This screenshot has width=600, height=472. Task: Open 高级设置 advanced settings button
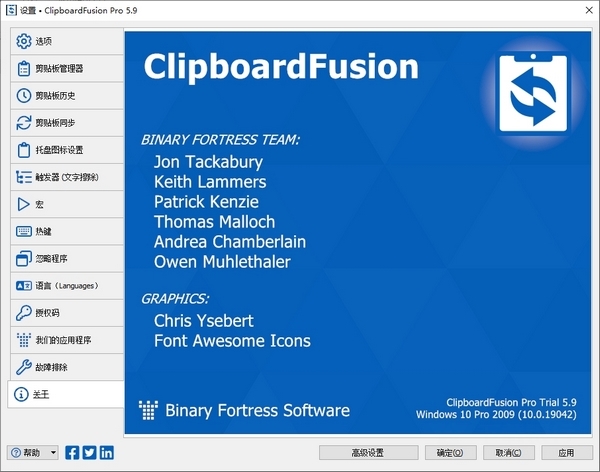(x=368, y=453)
